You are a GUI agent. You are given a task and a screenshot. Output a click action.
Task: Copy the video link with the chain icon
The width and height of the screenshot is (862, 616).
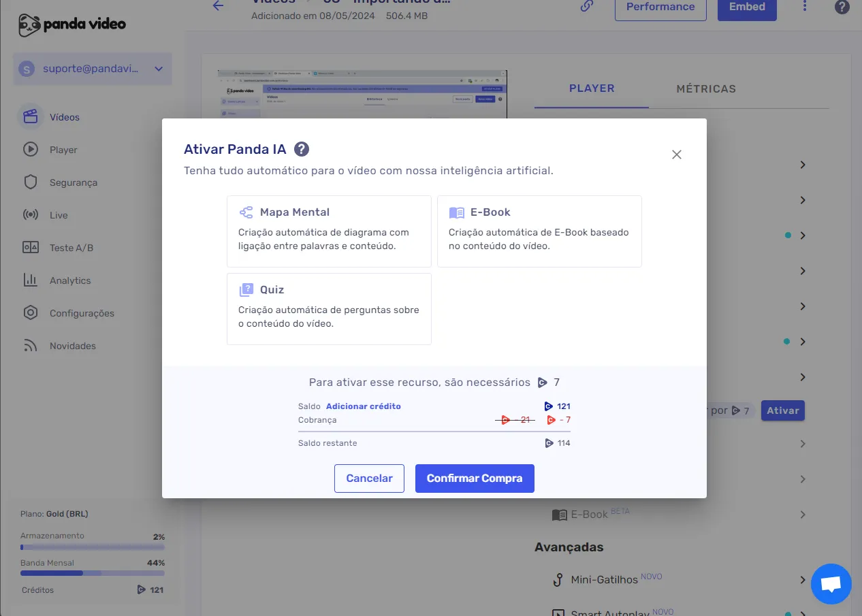click(586, 6)
